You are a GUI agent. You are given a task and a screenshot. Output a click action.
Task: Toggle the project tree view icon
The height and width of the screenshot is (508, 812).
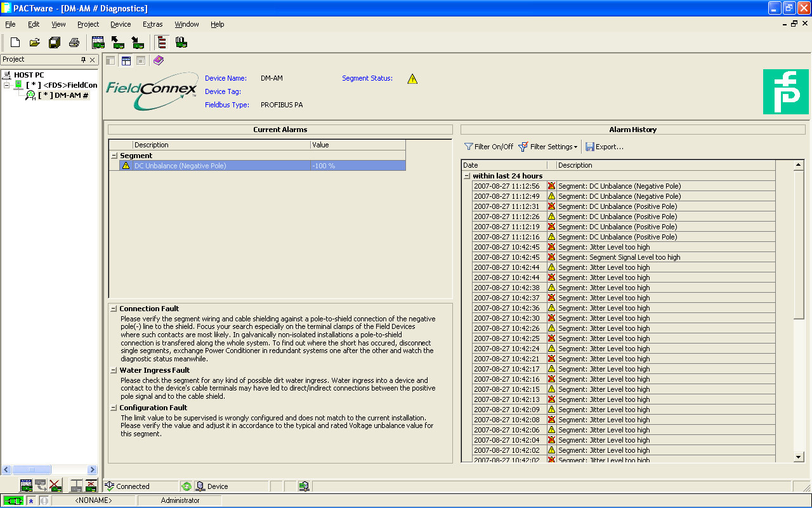(x=162, y=43)
